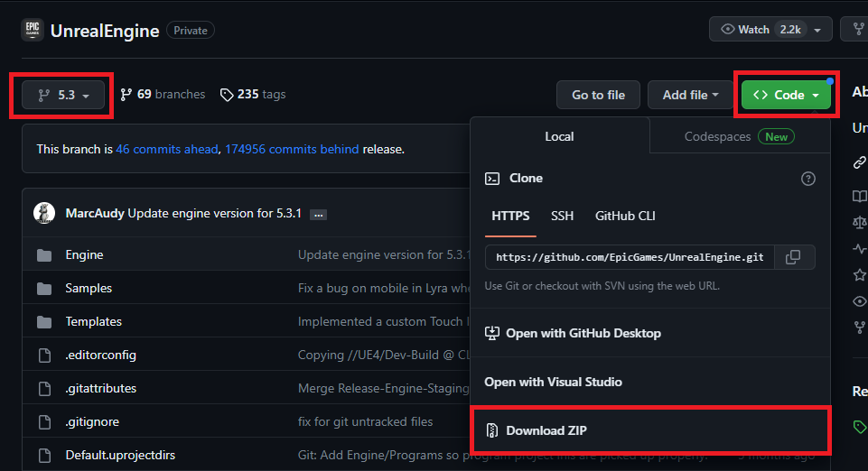Switch to the Local tab
Screen dimensions: 868x471
(x=560, y=136)
